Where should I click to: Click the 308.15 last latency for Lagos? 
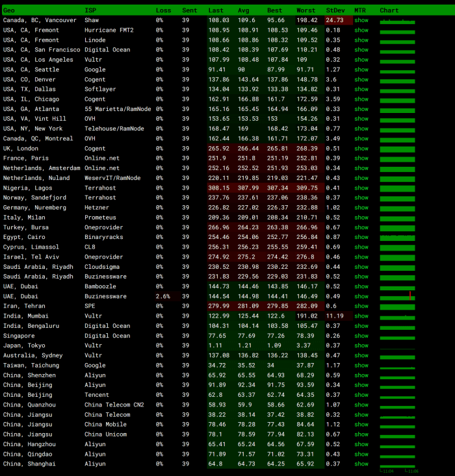(219, 188)
